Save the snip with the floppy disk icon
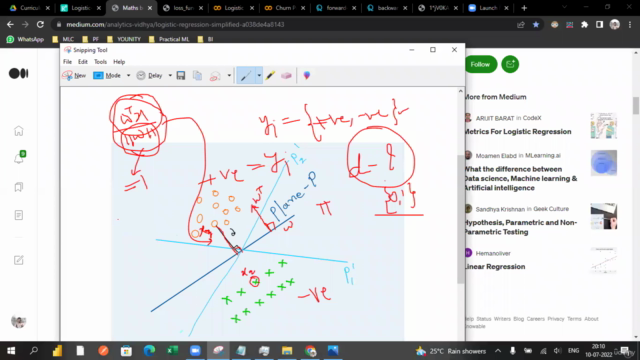 coord(181,76)
